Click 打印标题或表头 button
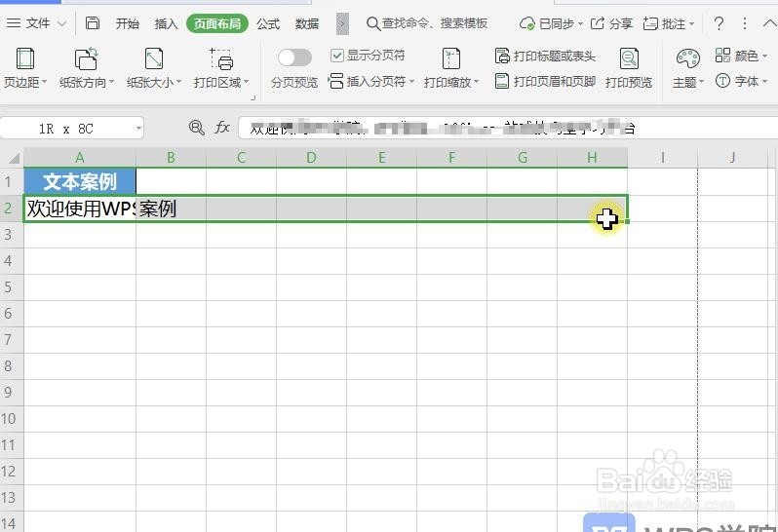The width and height of the screenshot is (778, 532). tap(545, 56)
